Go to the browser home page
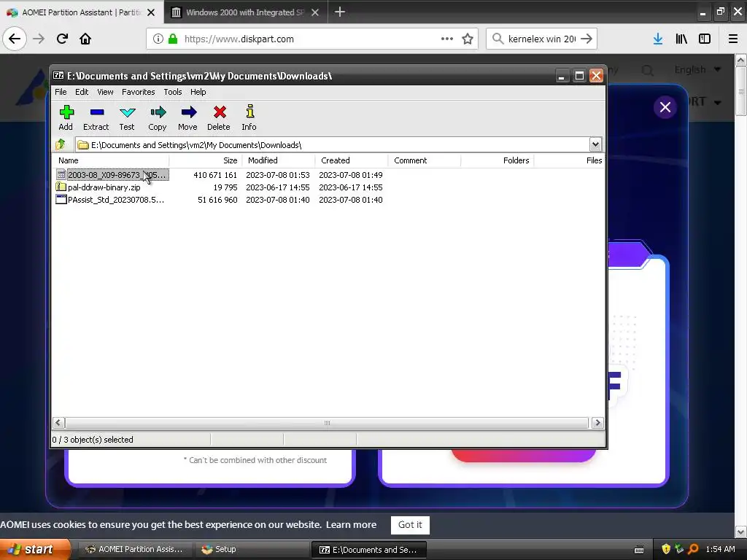 coord(85,39)
